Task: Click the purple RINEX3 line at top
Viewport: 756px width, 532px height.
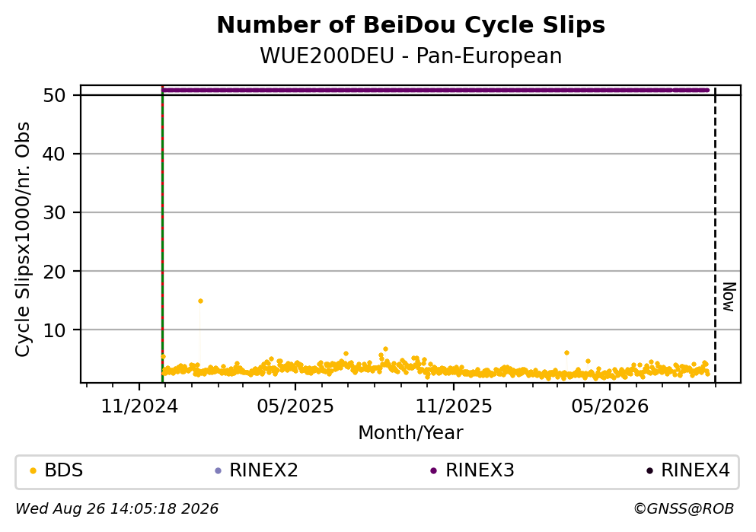Action: coord(435,90)
